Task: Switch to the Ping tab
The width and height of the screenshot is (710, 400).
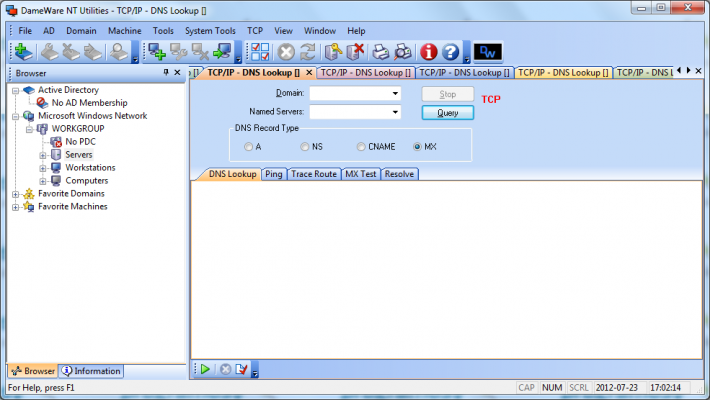Action: (273, 174)
